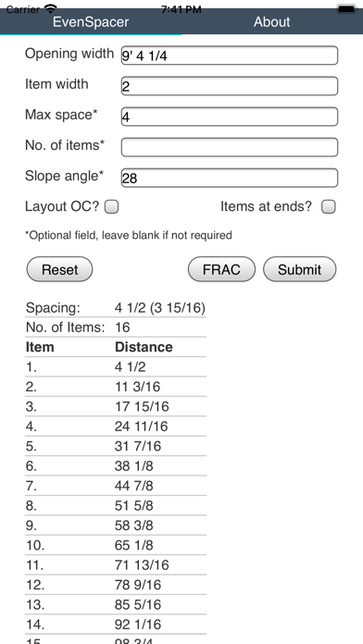The image size is (363, 644).
Task: Tap the status bar clock
Action: (181, 9)
